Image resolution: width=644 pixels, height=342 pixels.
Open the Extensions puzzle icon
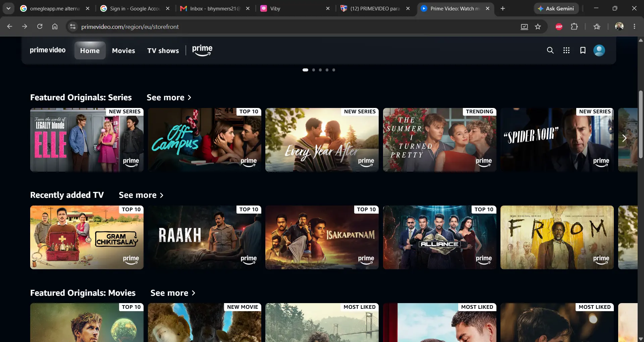pyautogui.click(x=574, y=26)
